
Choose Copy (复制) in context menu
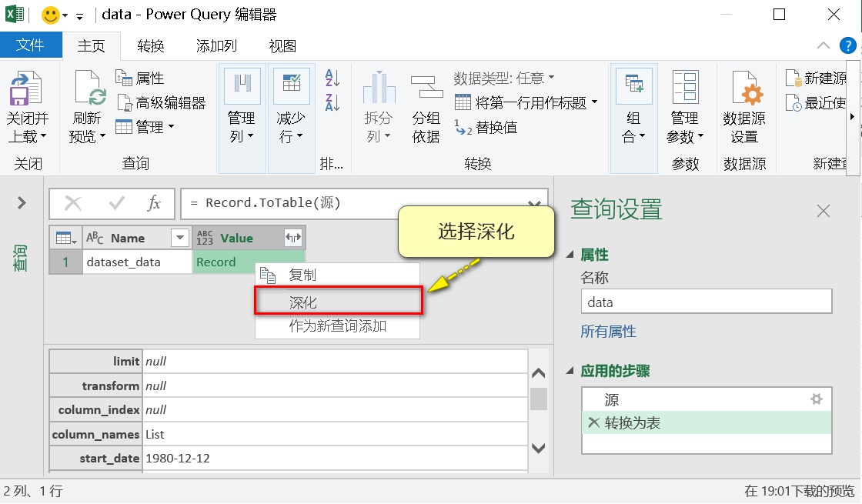[338, 275]
